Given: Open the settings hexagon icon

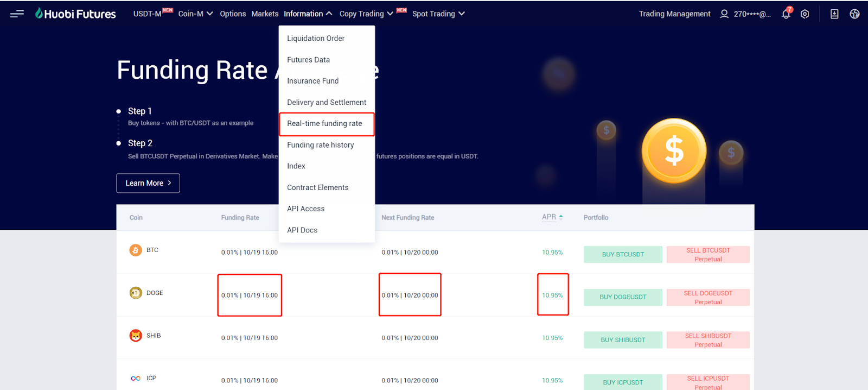Looking at the screenshot, I should [x=805, y=14].
